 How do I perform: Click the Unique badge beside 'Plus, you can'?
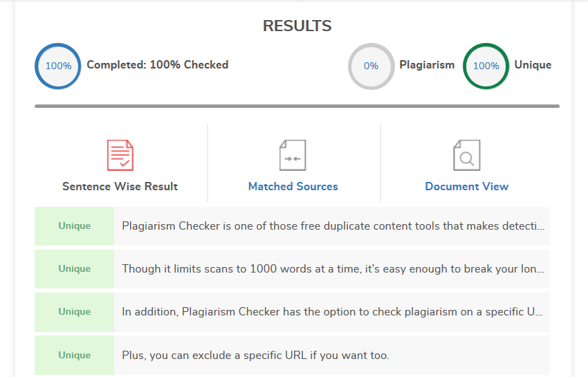click(x=74, y=356)
